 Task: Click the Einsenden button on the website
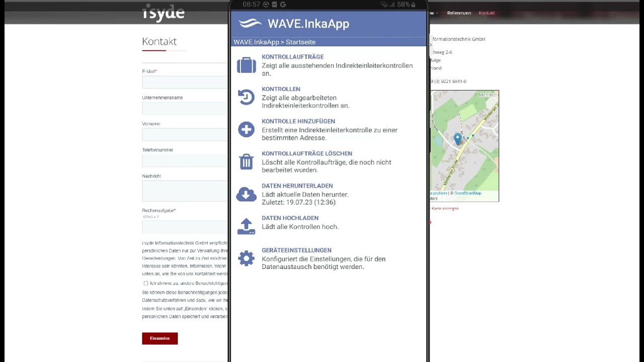(x=160, y=338)
